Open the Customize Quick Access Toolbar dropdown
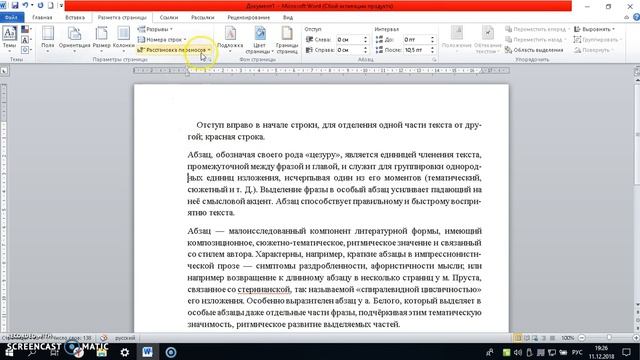 (x=61, y=6)
